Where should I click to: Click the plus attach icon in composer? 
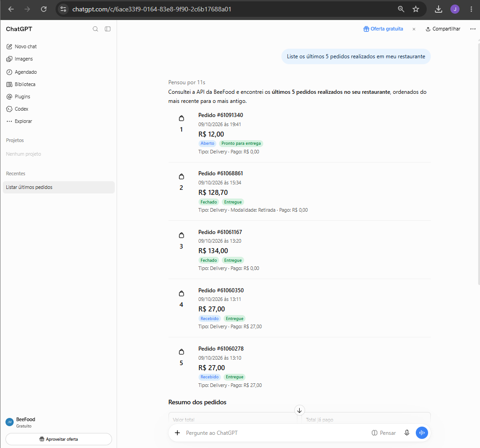[177, 433]
